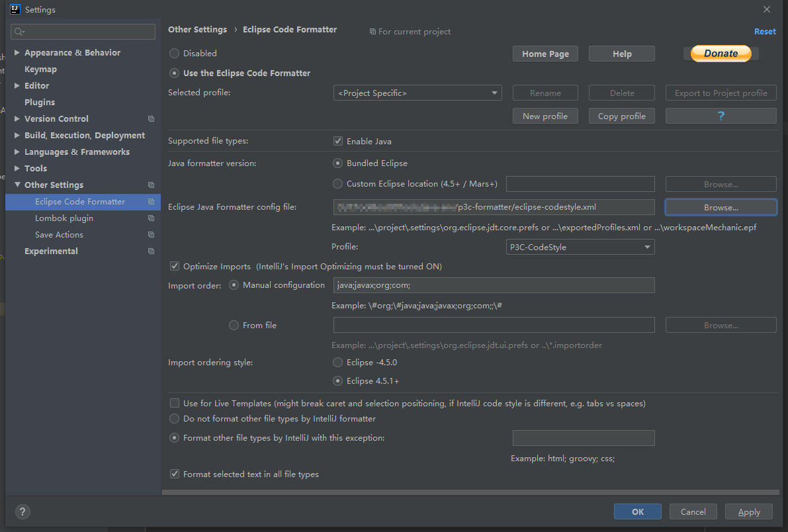Collapse the Other Settings tree node
The width and height of the screenshot is (788, 532).
pos(17,185)
